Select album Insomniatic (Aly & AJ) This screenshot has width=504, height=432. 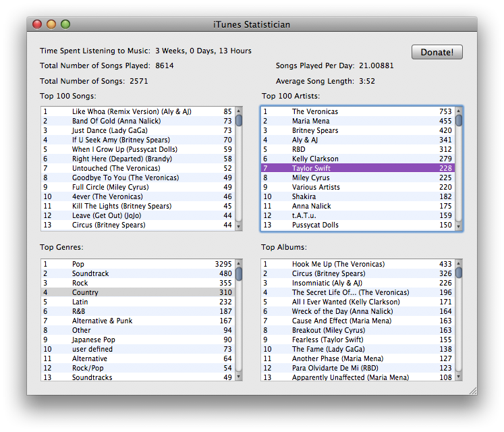(x=358, y=283)
